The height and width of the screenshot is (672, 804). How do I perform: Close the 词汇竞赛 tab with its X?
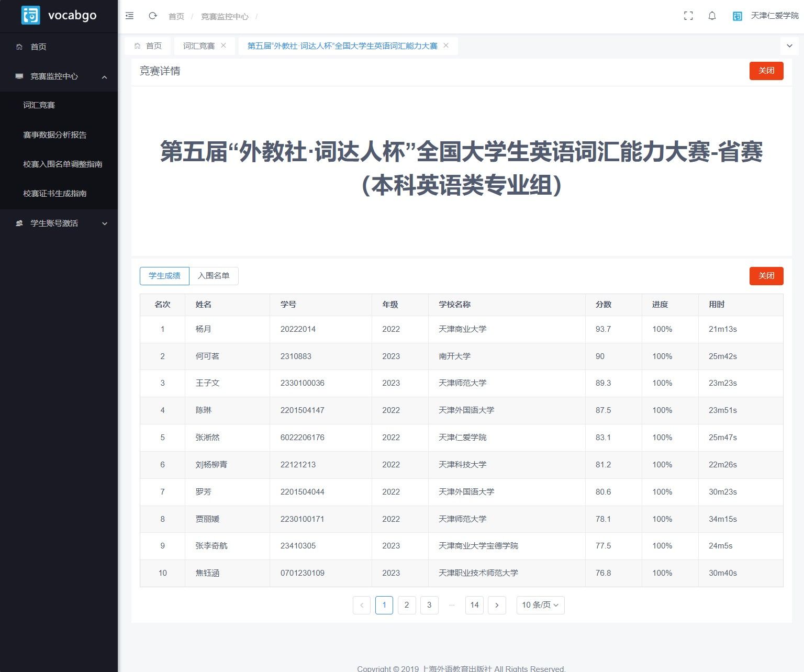click(224, 46)
